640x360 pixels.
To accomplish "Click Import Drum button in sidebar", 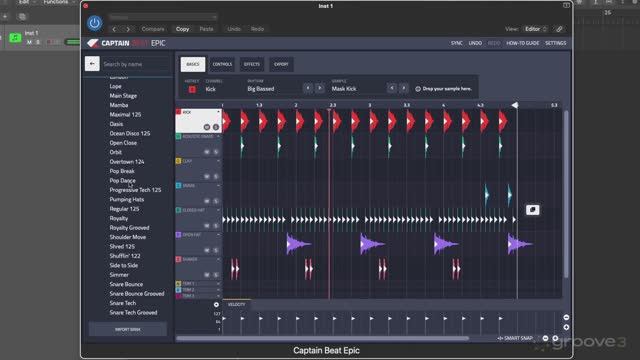I will coord(128,329).
